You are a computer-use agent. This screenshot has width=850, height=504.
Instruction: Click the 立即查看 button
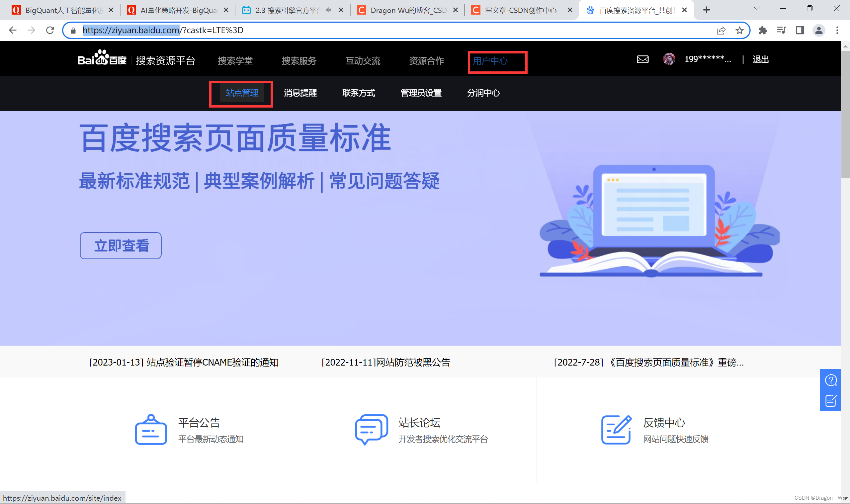tap(121, 246)
